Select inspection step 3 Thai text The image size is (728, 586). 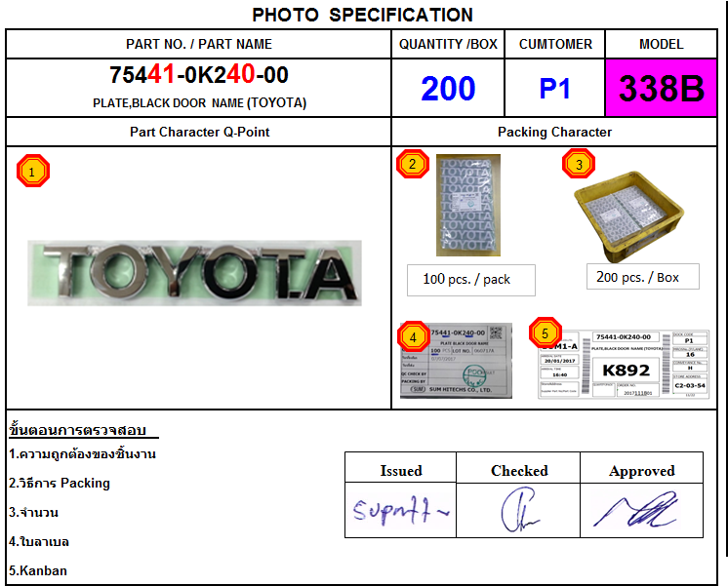coord(33,512)
